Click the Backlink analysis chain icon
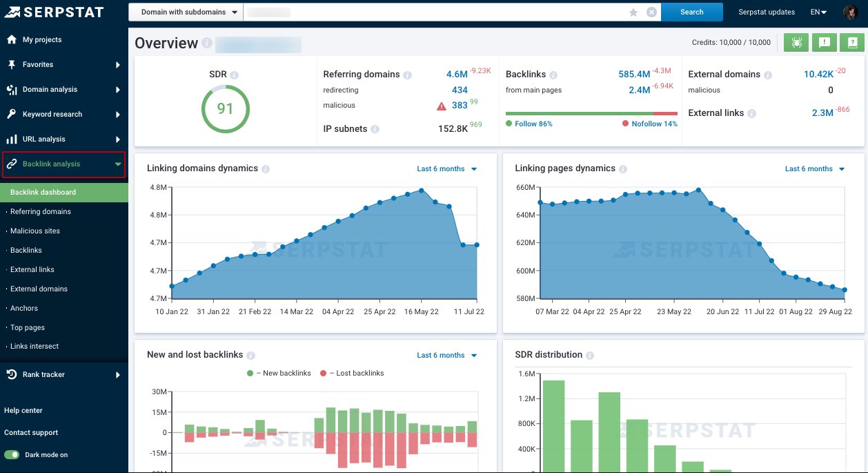The image size is (868, 473). [x=11, y=164]
